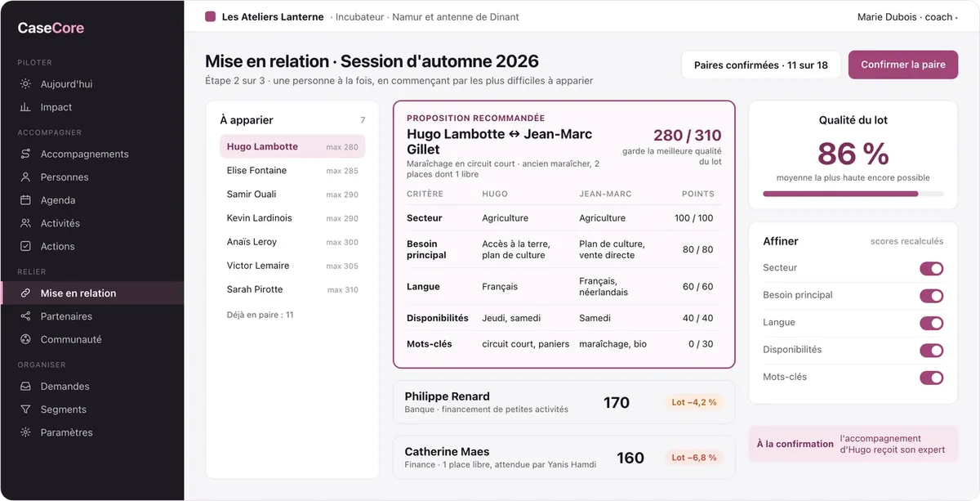Click the Personnes user icon
The height and width of the screenshot is (501, 980).
[x=25, y=177]
